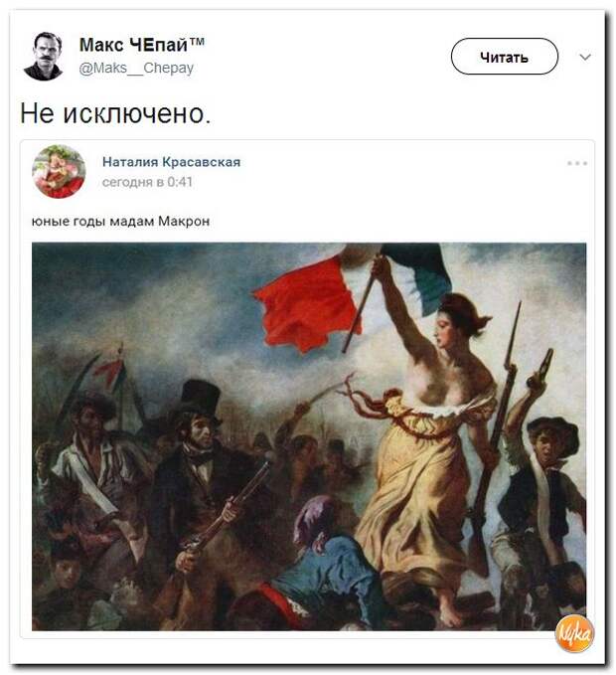
Task: Click the timestamp сегодня в 0:41
Action: (147, 182)
